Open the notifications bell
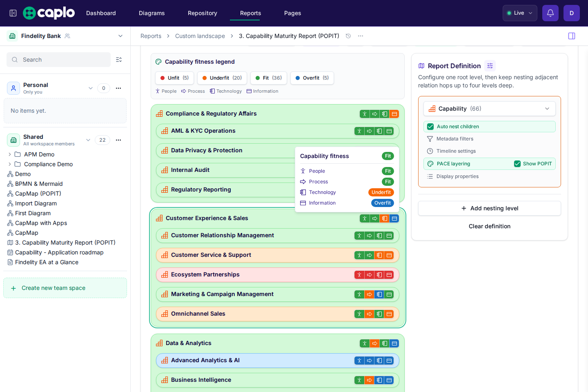588x392 pixels. 550,13
